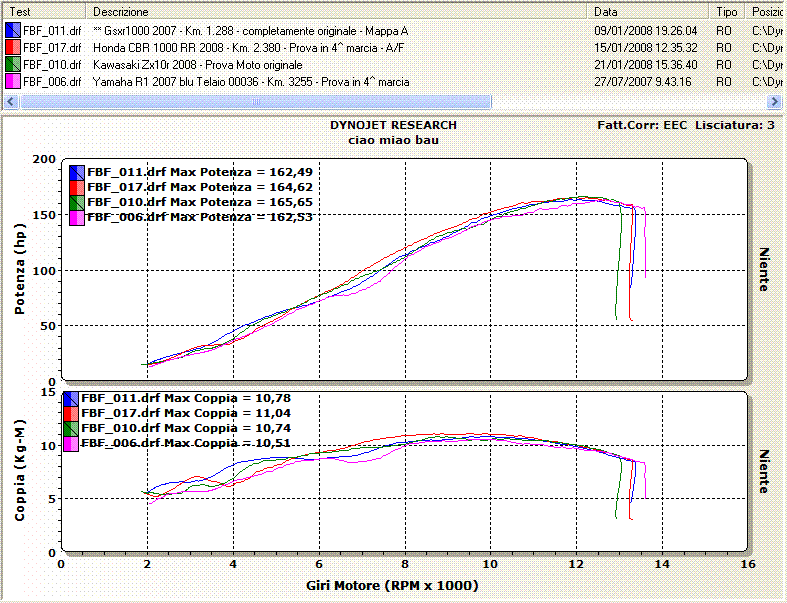Click the blue file icon for FBF_011.drf
Screen dimensions: 787x603
pos(13,31)
